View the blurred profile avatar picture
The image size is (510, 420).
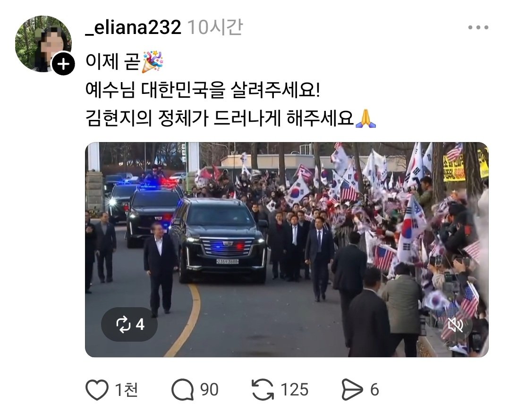[43, 43]
